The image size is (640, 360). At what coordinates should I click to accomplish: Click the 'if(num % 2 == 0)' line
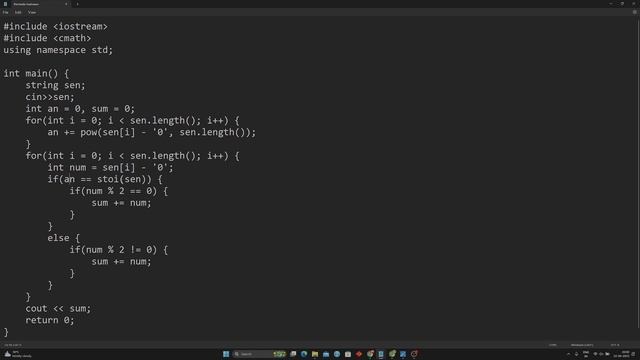coord(118,191)
